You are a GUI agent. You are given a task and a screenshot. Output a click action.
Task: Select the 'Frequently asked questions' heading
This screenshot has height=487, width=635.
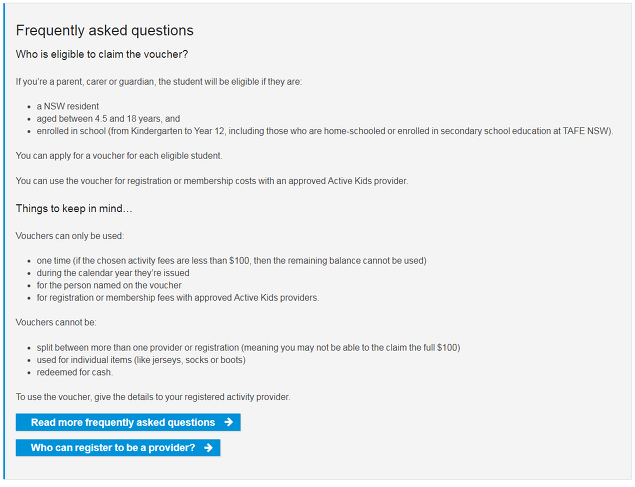click(104, 30)
